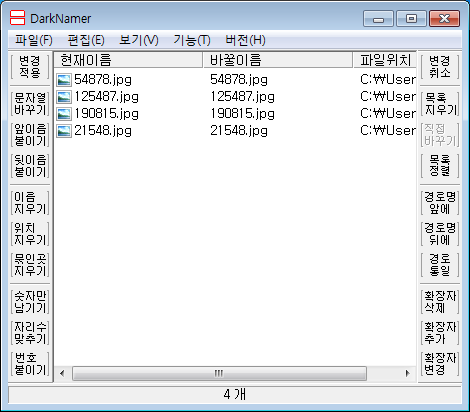Click the 뒷이름 붙이기 button
The width and height of the screenshot is (470, 412).
[30, 166]
